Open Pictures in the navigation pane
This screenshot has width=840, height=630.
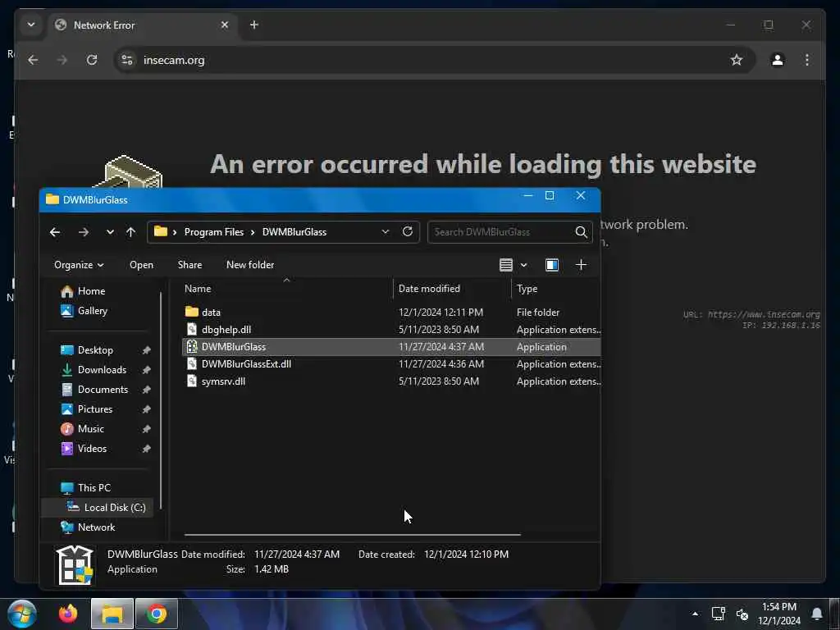(x=87, y=409)
